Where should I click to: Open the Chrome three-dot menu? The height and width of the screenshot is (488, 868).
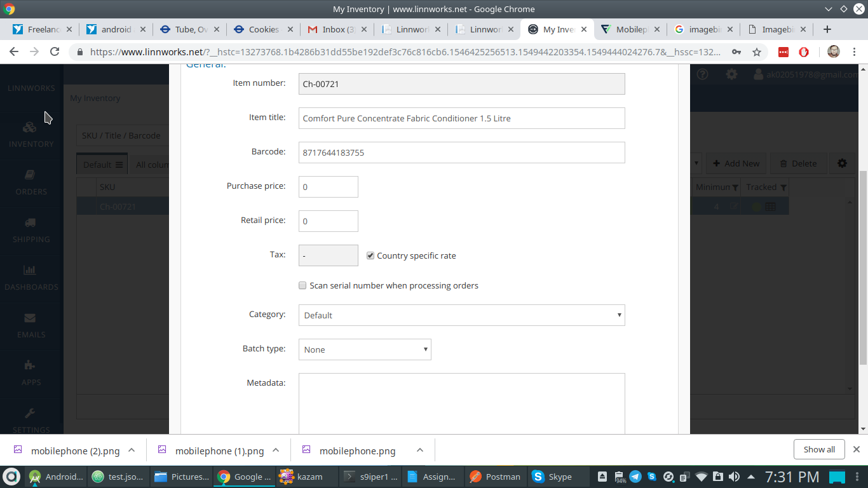(x=855, y=52)
